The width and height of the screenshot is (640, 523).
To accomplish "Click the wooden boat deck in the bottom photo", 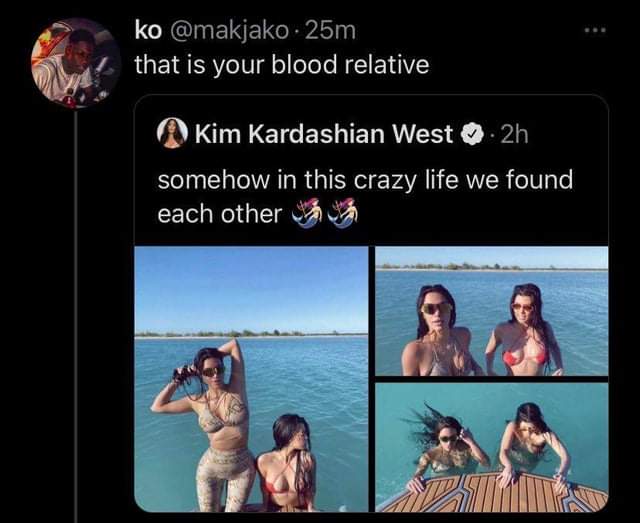I will [x=490, y=493].
